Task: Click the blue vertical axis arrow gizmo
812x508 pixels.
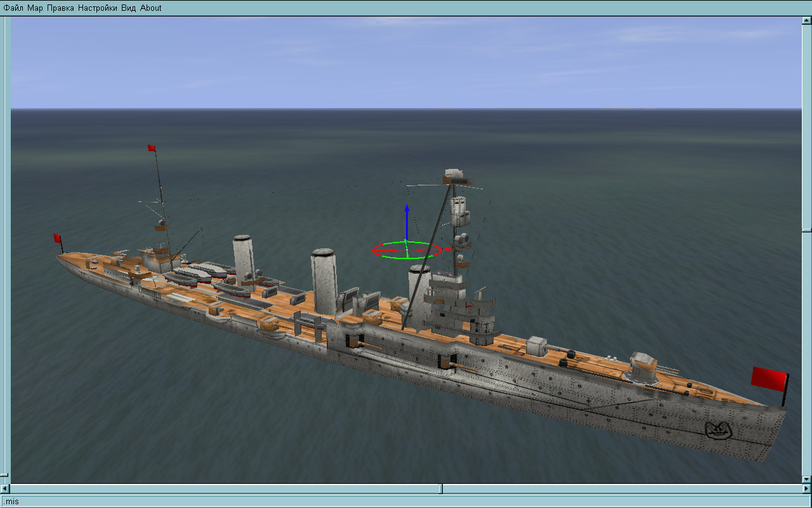Action: point(407,222)
